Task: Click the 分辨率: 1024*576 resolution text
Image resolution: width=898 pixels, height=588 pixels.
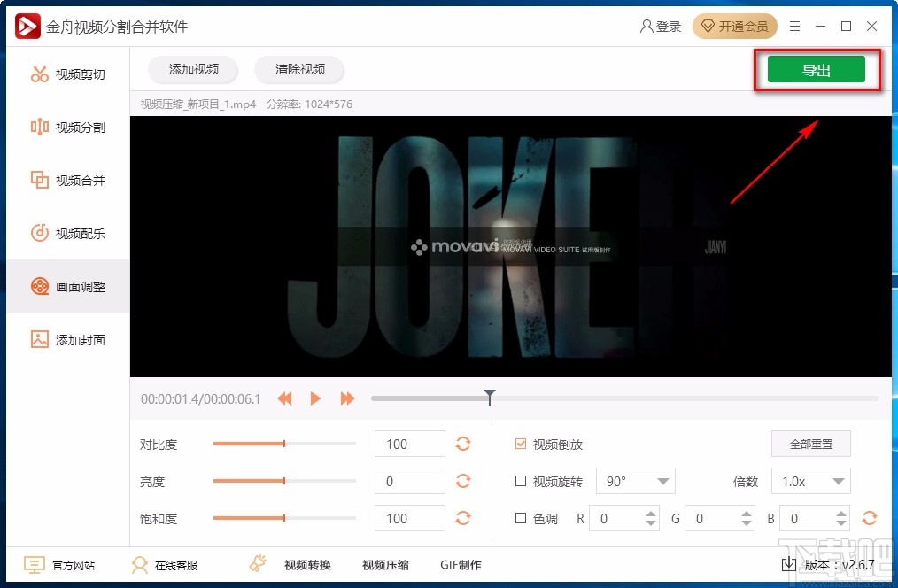Action: (309, 104)
